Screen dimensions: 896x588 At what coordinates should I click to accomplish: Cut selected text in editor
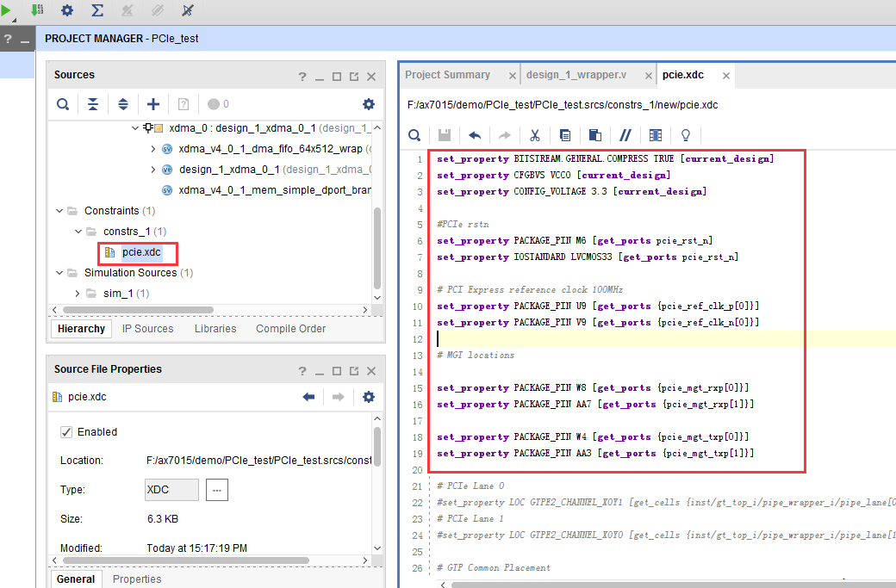535,135
